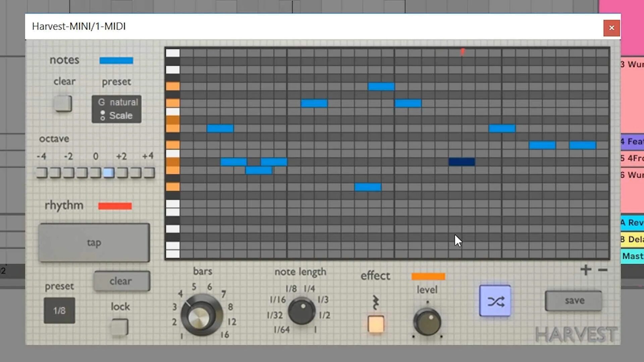Open the 1/8 rhythm preset dropdown
Screen dimensions: 644x362
(x=59, y=310)
